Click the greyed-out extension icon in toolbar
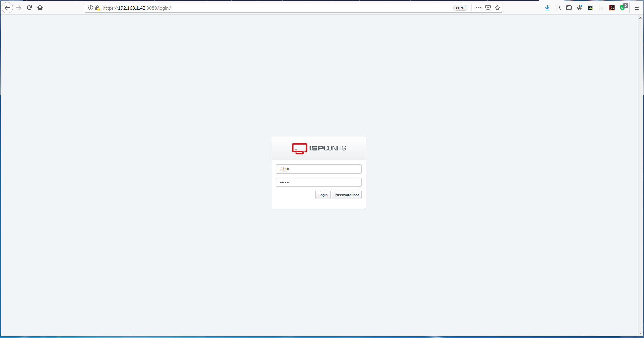 [x=601, y=8]
